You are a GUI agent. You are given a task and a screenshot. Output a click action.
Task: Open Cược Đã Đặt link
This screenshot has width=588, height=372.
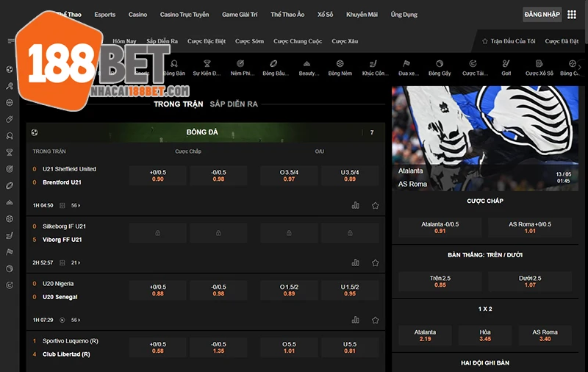[562, 41]
